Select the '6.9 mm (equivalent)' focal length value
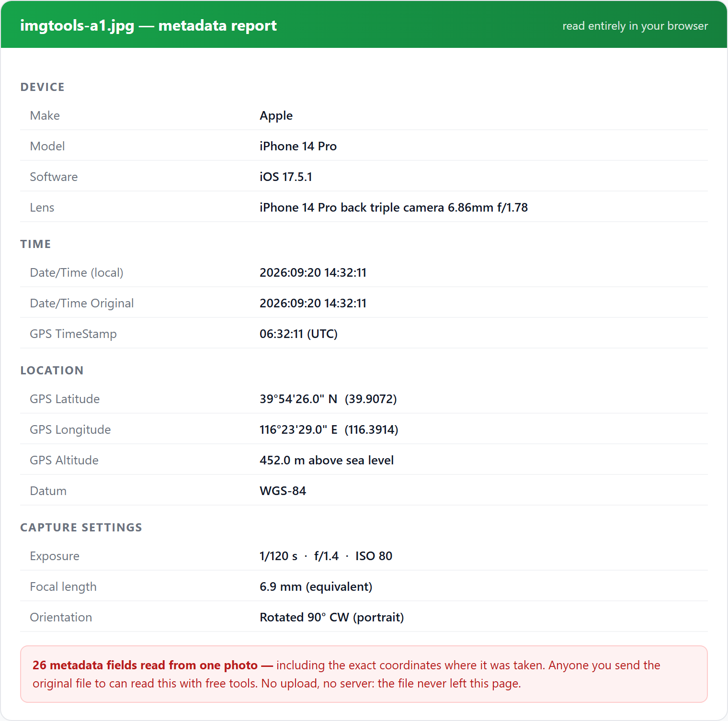Viewport: 728px width, 721px height. click(x=316, y=586)
